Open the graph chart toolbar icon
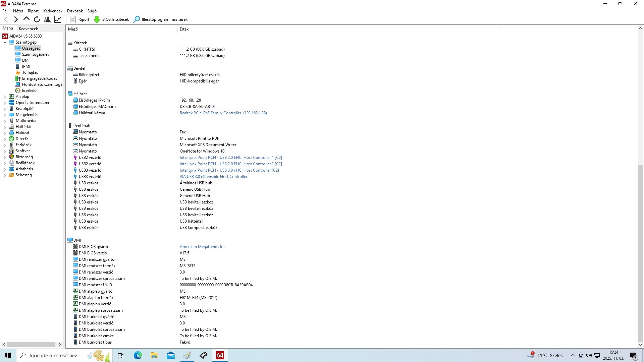 (58, 19)
